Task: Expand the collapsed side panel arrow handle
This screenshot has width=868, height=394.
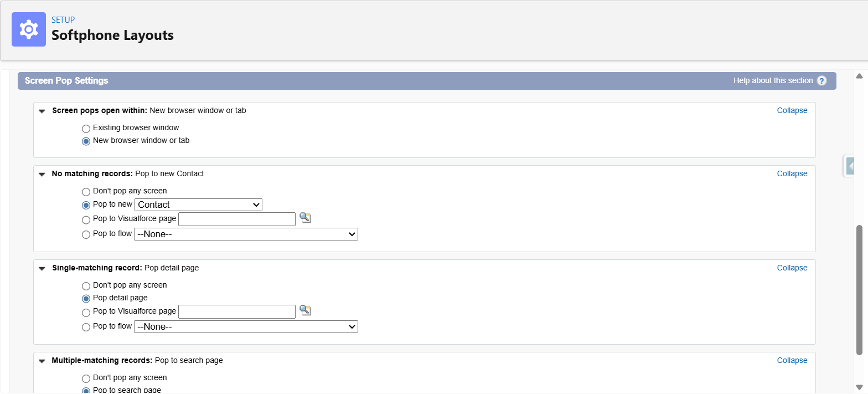Action: [x=851, y=166]
